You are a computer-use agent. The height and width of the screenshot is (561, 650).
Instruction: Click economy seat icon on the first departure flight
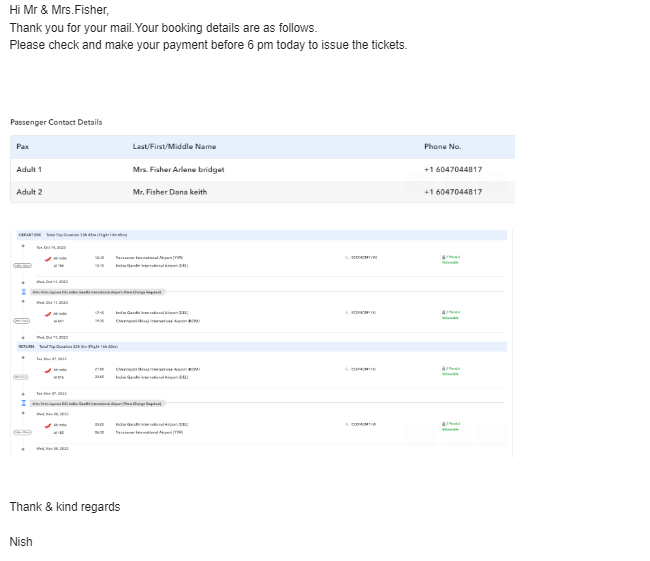347,257
